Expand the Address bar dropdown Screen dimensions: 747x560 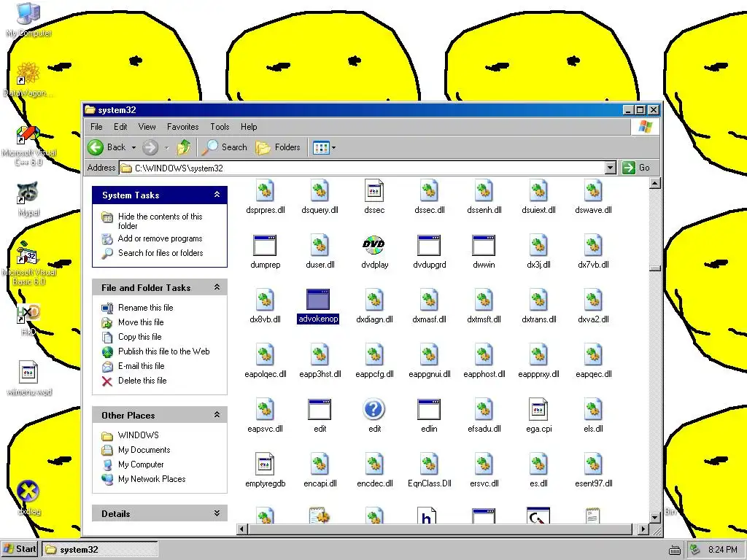[611, 168]
